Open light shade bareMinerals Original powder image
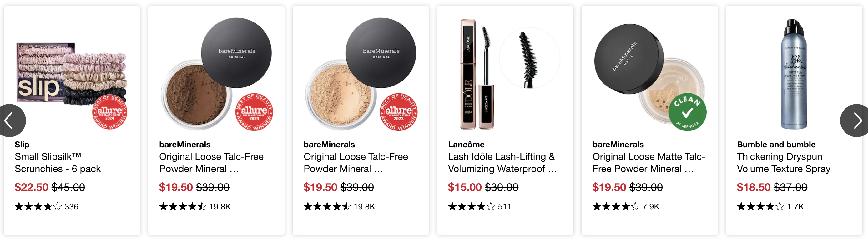The width and height of the screenshot is (868, 241). click(361, 74)
